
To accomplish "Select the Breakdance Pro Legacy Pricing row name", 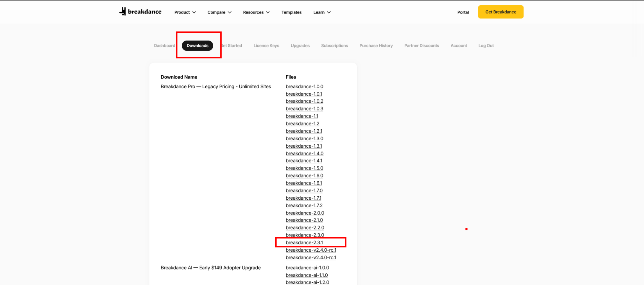I will coord(216,87).
